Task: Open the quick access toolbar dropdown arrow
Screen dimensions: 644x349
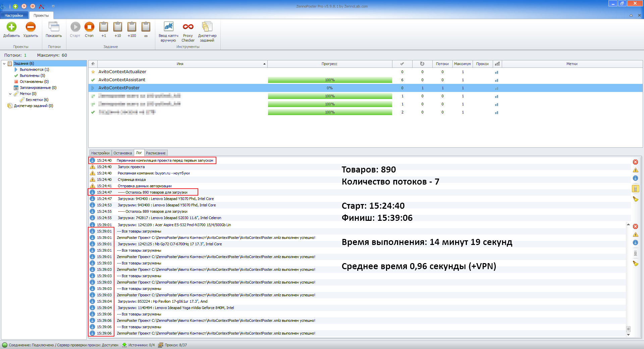Action: click(53, 6)
